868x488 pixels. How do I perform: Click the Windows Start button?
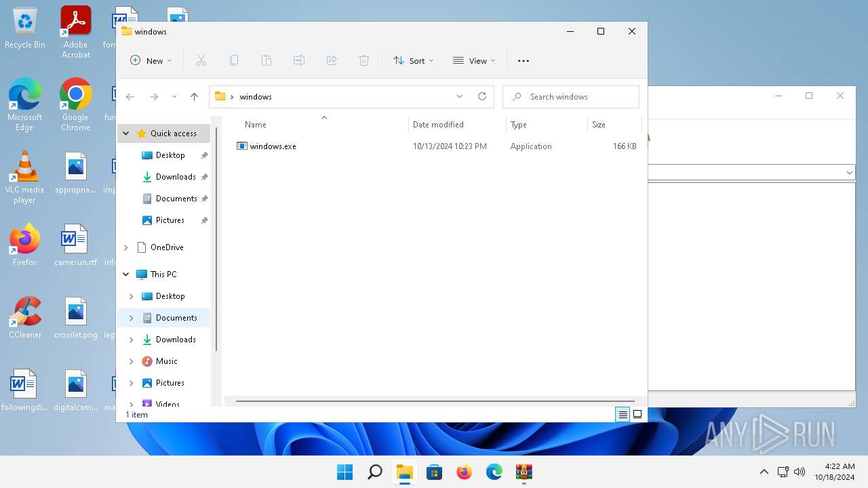345,472
